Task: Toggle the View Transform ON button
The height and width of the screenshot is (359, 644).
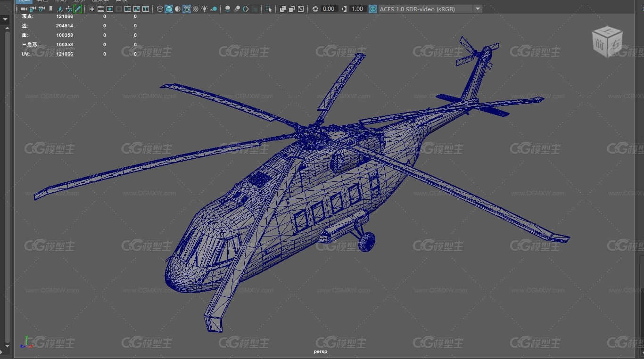Action: 373,9
